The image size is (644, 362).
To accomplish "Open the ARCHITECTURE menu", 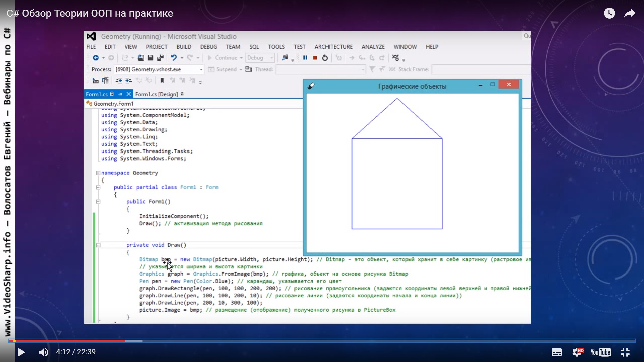I will pyautogui.click(x=333, y=47).
